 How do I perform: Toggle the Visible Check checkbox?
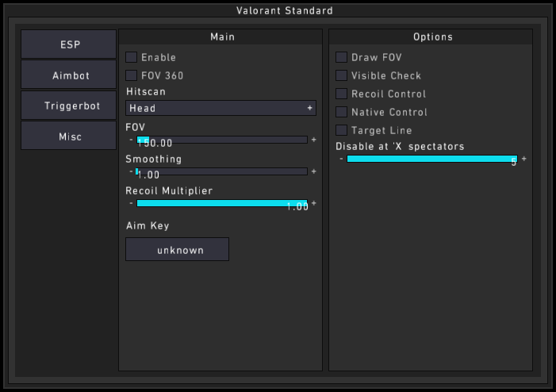click(x=342, y=75)
